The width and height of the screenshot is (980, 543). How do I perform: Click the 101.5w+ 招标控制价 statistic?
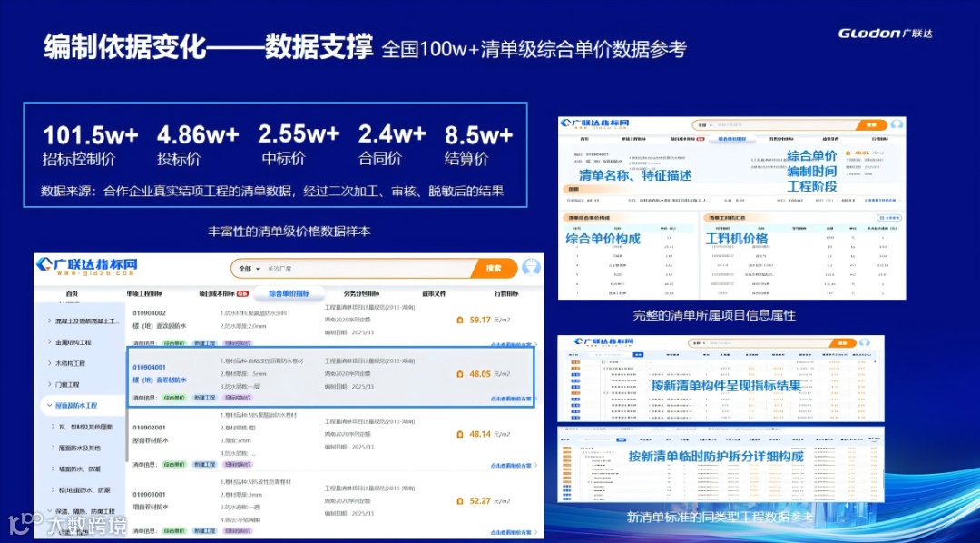pos(91,146)
